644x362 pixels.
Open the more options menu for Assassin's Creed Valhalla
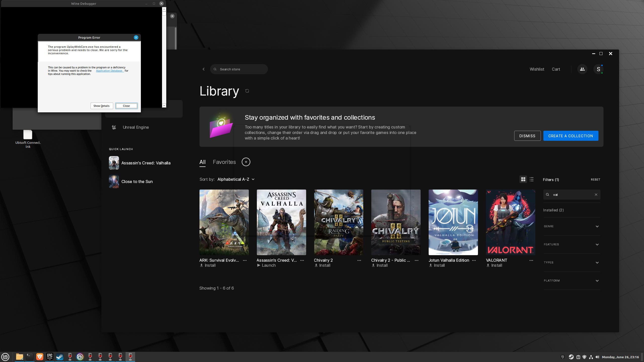302,260
